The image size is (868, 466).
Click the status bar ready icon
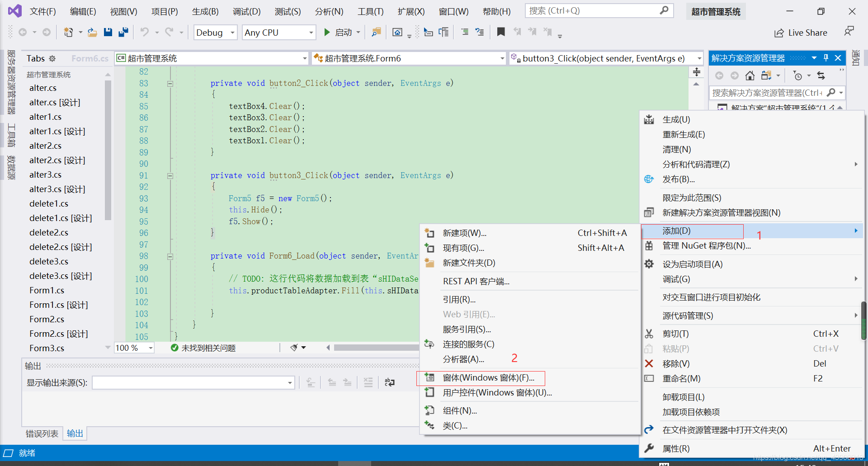8,453
